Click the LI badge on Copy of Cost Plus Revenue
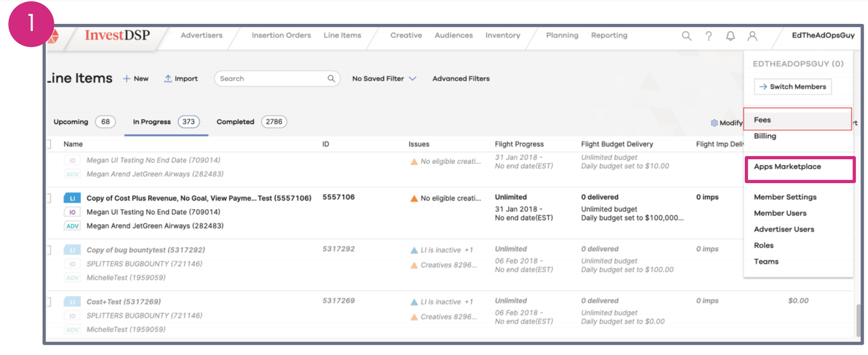The image size is (868, 355). pos(72,198)
